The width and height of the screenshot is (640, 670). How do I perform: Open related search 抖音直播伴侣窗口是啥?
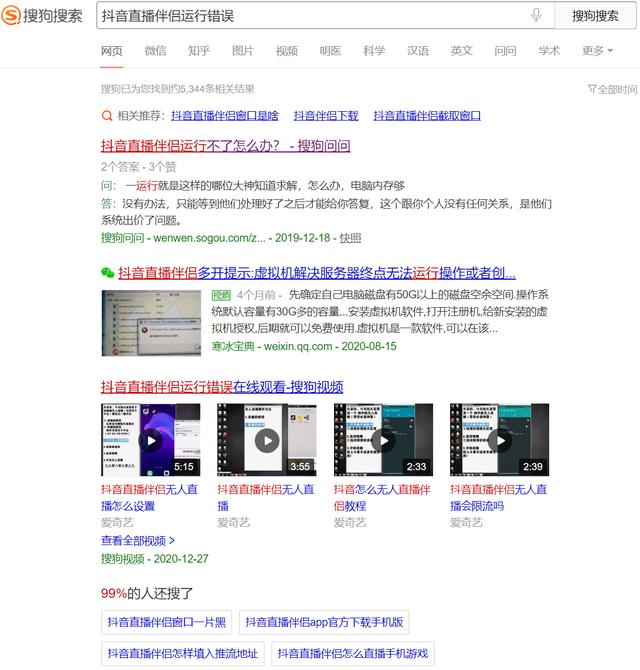pos(225,116)
